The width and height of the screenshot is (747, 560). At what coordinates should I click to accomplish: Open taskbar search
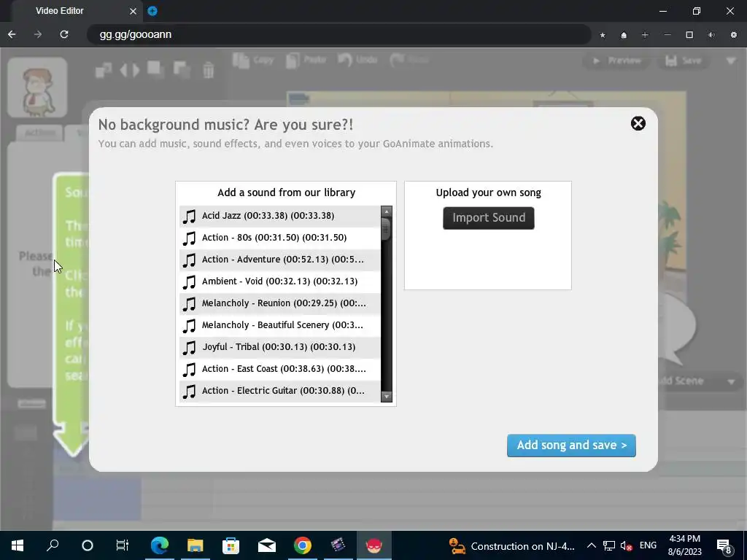click(x=53, y=545)
